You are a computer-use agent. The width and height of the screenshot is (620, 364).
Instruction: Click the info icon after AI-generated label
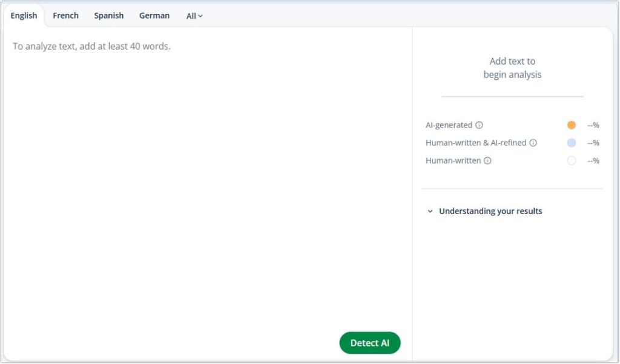tap(479, 125)
